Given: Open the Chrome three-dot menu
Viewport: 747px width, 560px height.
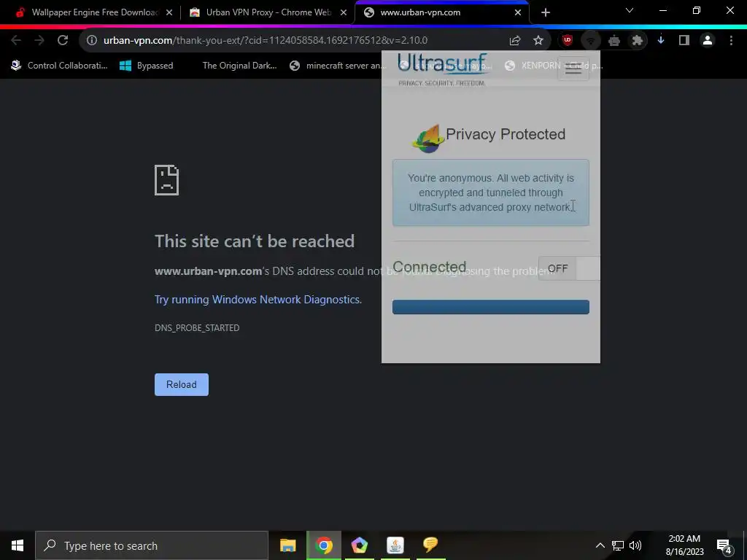Looking at the screenshot, I should pos(731,41).
